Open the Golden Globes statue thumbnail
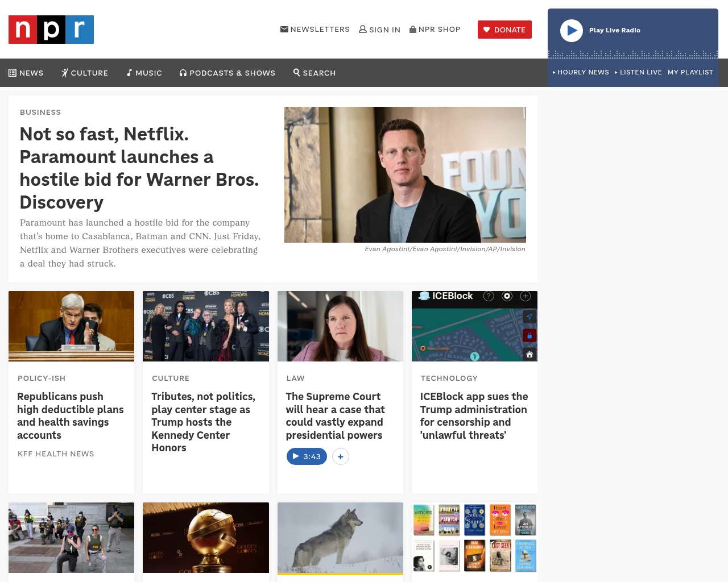 point(206,538)
